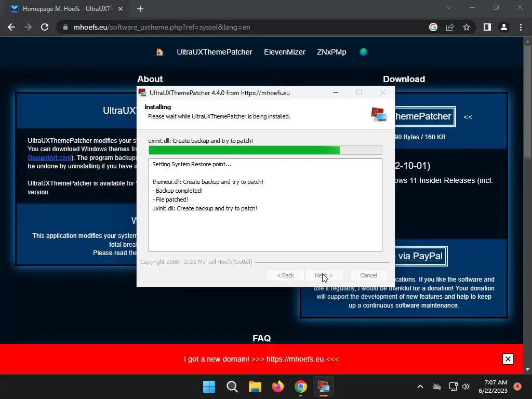Open Chrome side panel icon

[x=487, y=27]
